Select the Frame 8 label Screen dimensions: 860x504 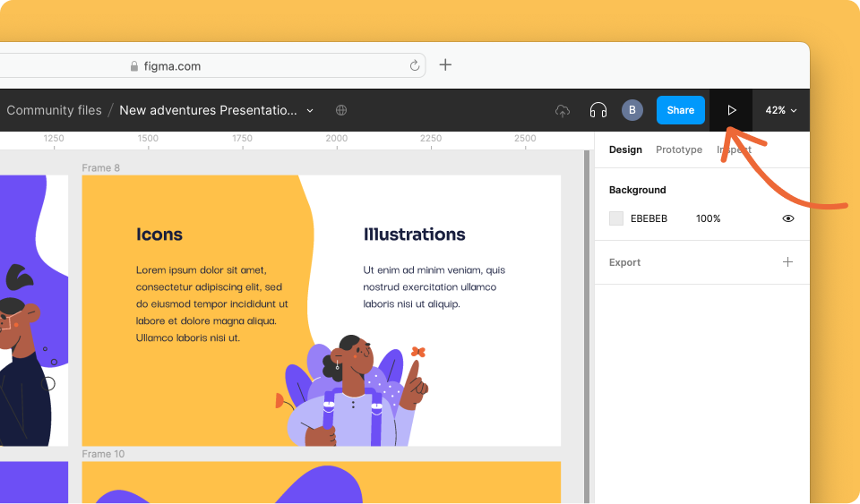pyautogui.click(x=101, y=167)
